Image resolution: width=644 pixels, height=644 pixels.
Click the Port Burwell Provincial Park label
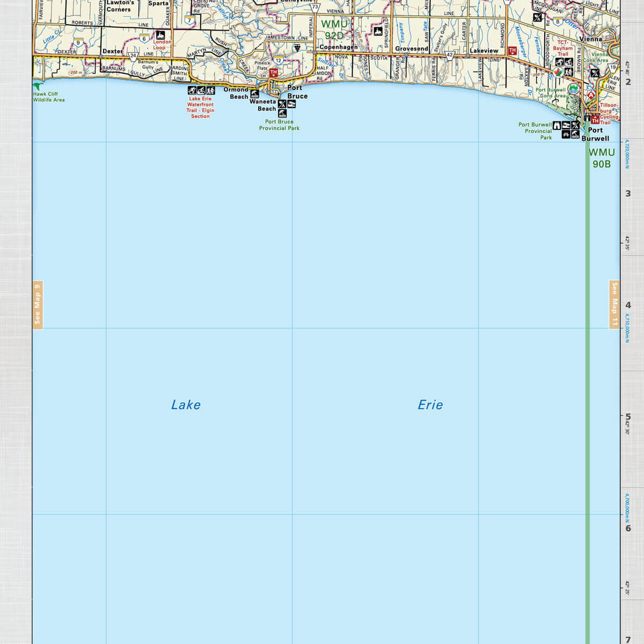tap(535, 131)
